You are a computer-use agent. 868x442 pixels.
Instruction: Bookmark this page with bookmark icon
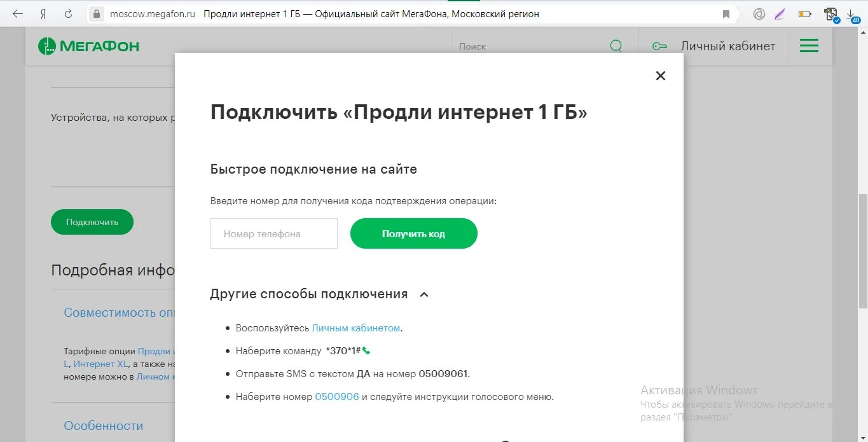726,14
